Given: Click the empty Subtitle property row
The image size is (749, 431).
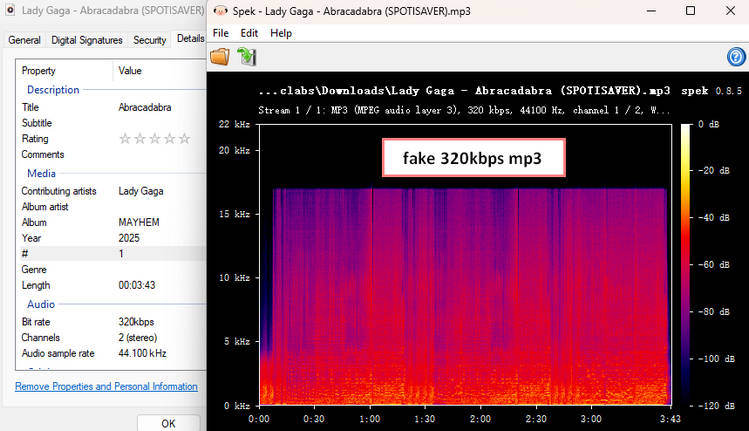Looking at the screenshot, I should (111, 123).
